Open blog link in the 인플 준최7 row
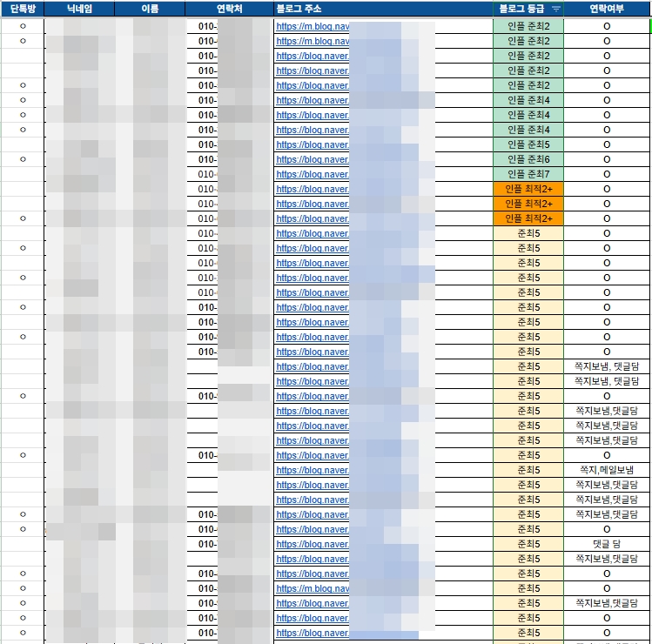The width and height of the screenshot is (652, 644). coord(313,174)
